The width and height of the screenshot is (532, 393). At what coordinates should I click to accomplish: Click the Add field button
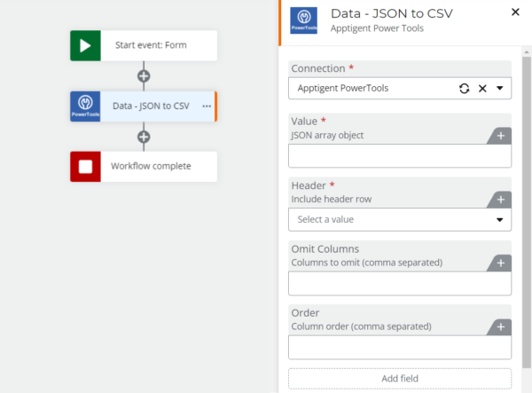coord(399,379)
